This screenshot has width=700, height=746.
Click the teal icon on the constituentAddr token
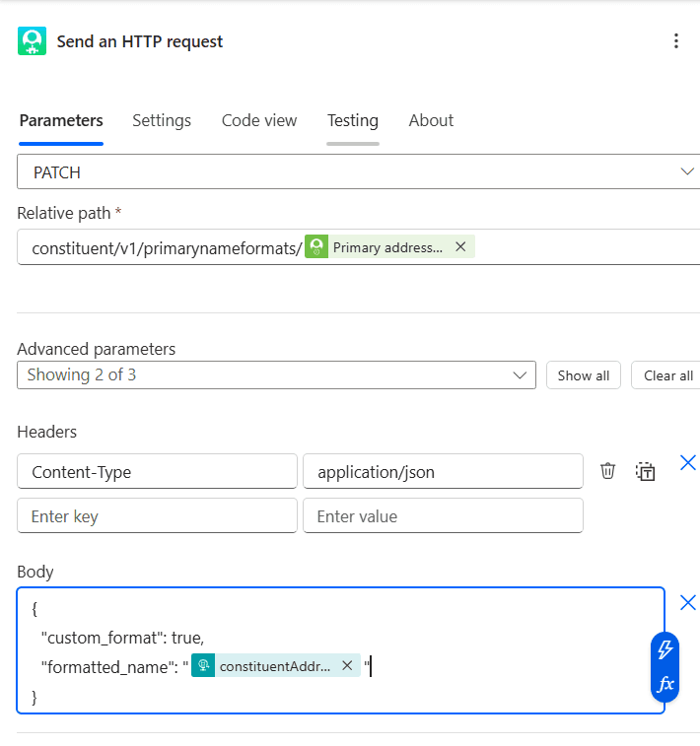tap(203, 665)
